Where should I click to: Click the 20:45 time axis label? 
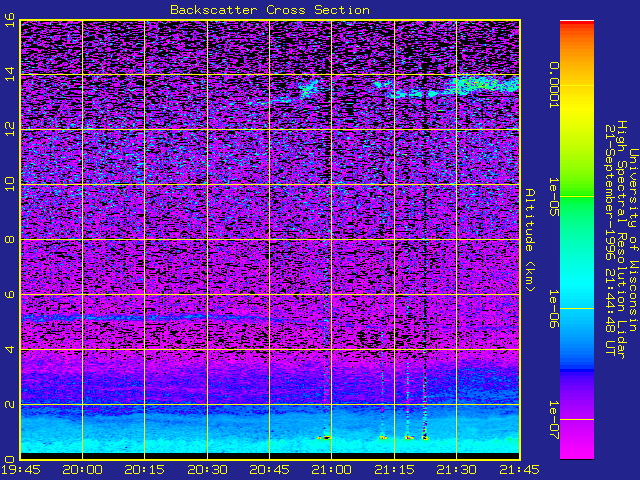click(269, 470)
